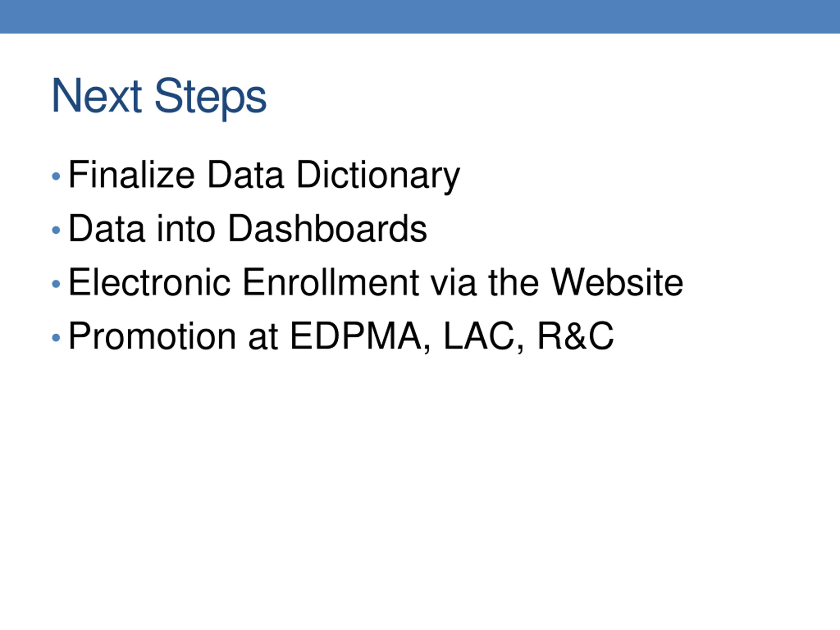Image resolution: width=840 pixels, height=630 pixels.
Task: Click the word "Steps" in the title
Action: pyautogui.click(x=210, y=96)
